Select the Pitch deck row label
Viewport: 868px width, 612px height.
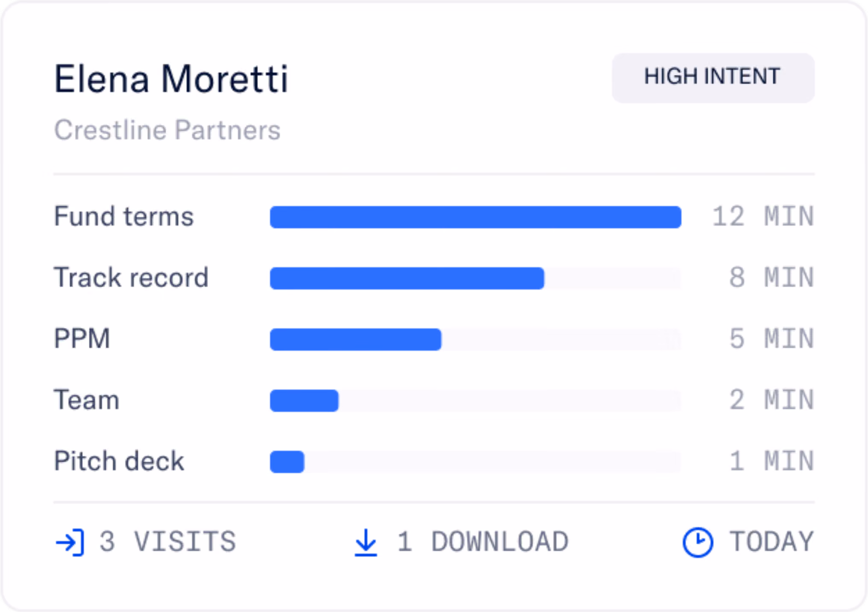click(119, 461)
